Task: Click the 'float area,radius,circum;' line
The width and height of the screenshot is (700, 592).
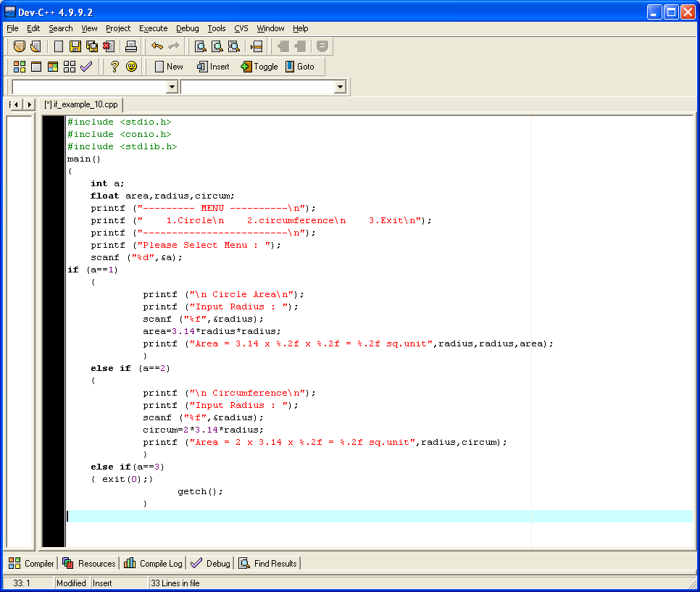Action: click(162, 196)
